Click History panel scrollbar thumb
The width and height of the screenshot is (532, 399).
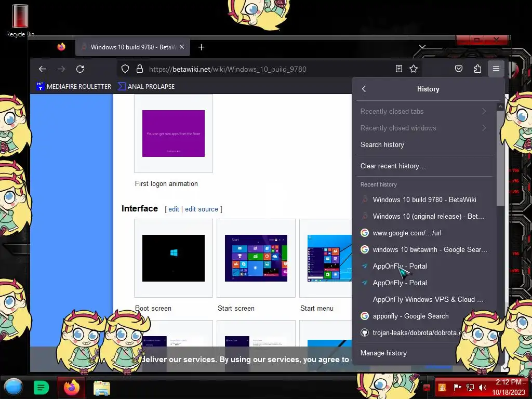point(500,158)
